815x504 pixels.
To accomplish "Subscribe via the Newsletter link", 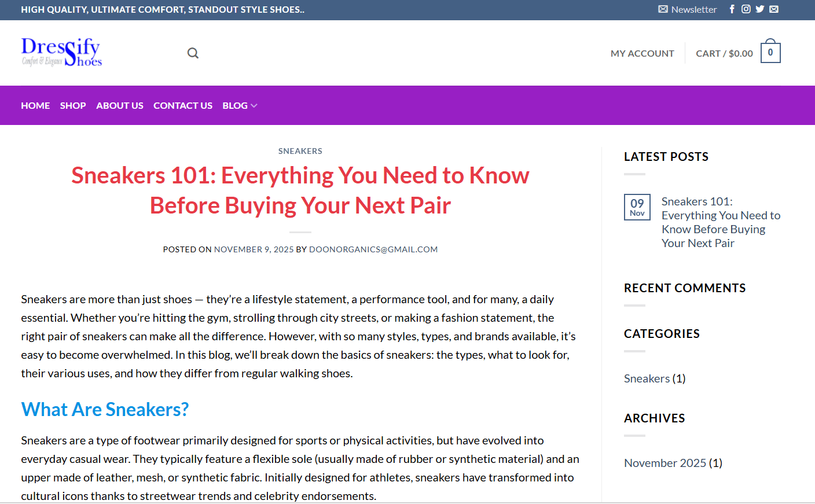I will pos(688,9).
